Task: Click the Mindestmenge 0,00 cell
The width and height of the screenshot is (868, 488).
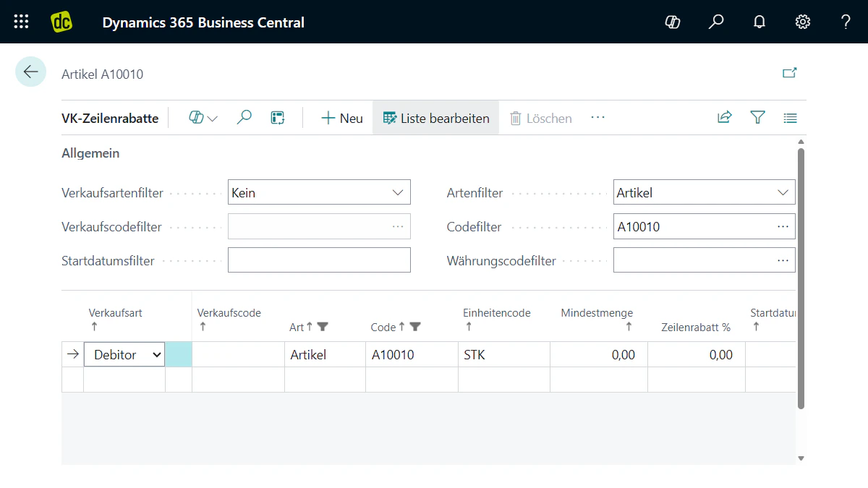Action: point(599,354)
